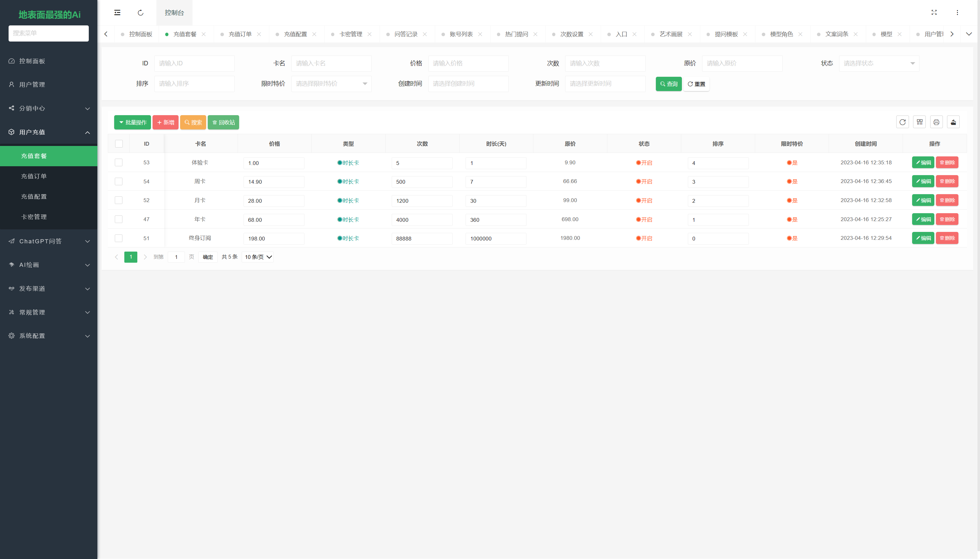The image size is (980, 559).
Task: Expand the 分销中心 sidebar menu
Action: point(49,108)
